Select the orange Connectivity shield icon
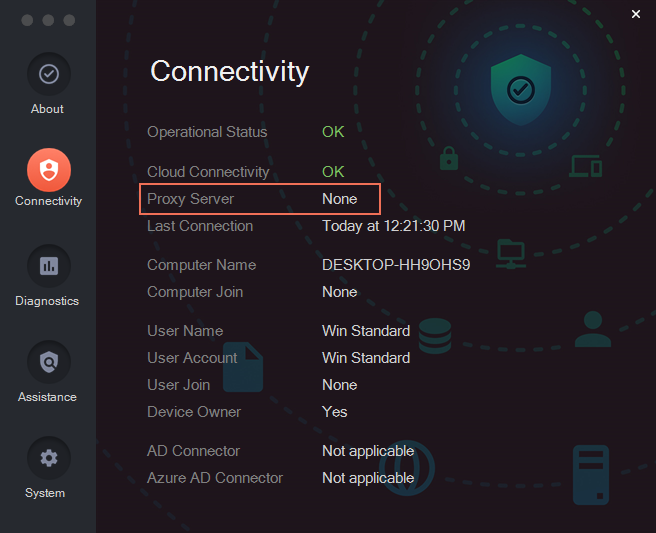 (49, 170)
